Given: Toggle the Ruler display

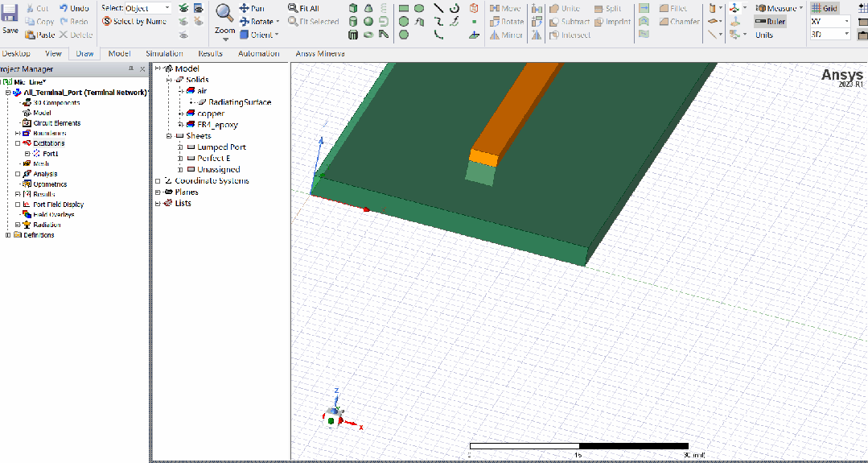Looking at the screenshot, I should (x=770, y=22).
